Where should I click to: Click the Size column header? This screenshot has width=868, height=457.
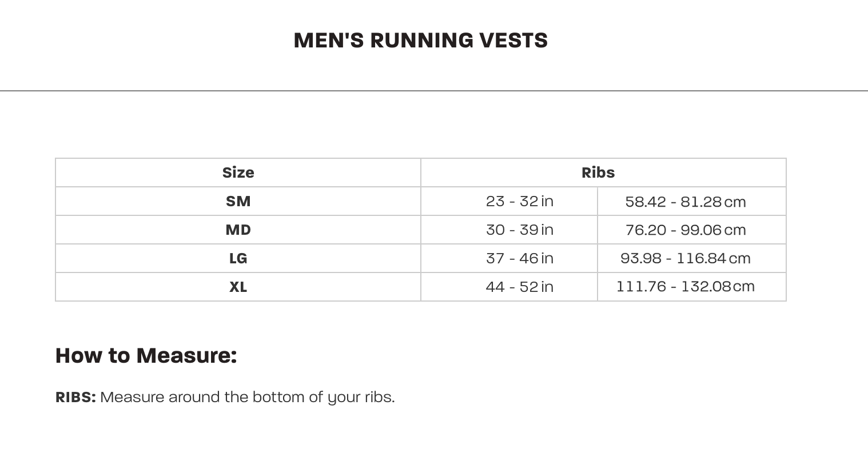(238, 173)
